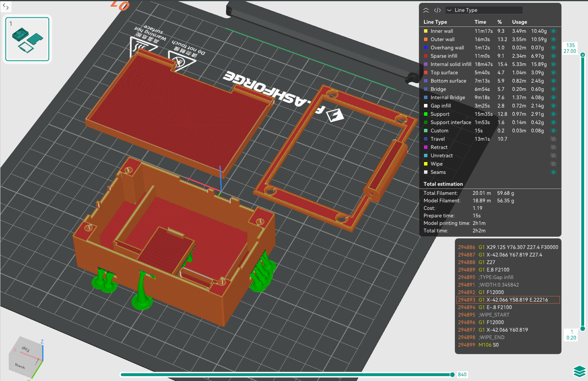Screen dimensions: 588x381
Task: Open the Line Type dropdown
Action: tap(484, 10)
